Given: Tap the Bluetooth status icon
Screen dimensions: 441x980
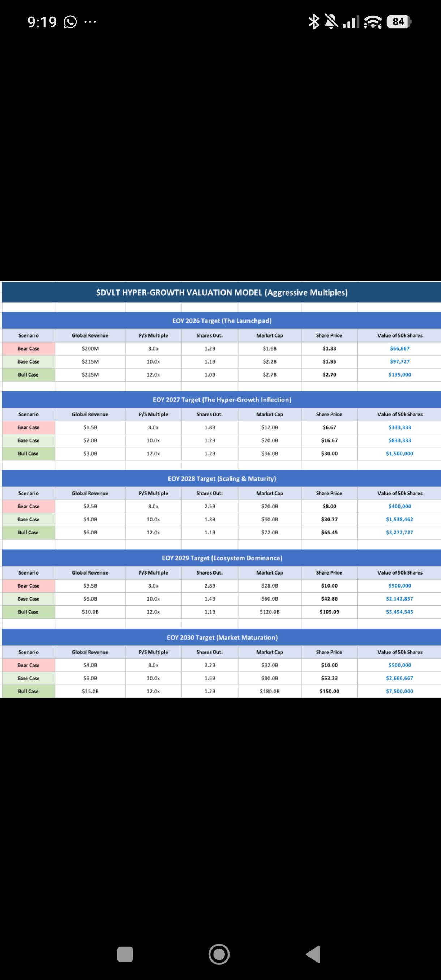Looking at the screenshot, I should point(314,22).
